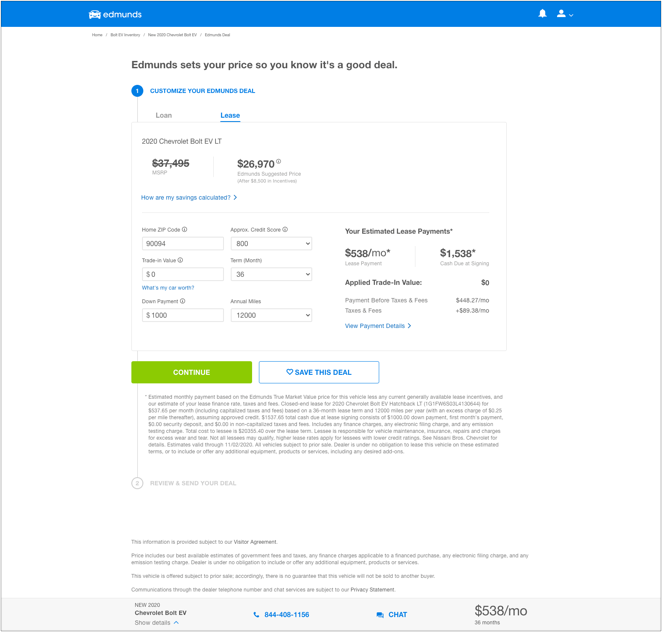Click the +$89.38/mo Taxes & Fees value

click(472, 311)
